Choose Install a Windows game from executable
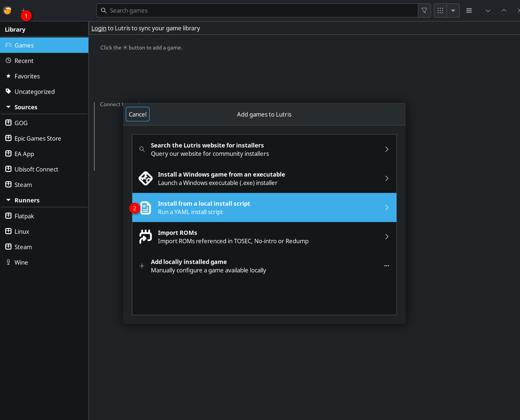Screen dimensions: 520x420 264,178
